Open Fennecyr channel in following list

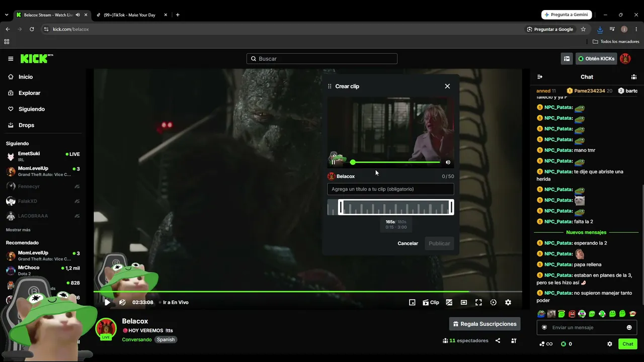coord(44,187)
